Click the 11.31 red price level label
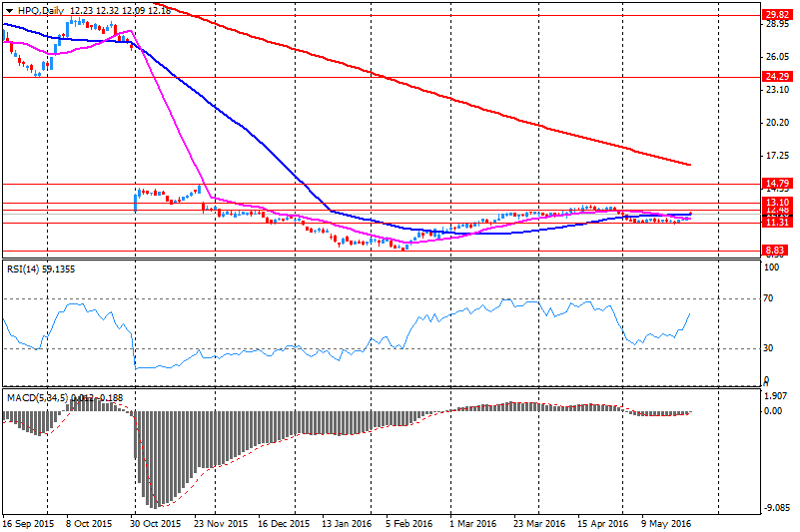Viewport: 800px width, 532px height. click(777, 222)
